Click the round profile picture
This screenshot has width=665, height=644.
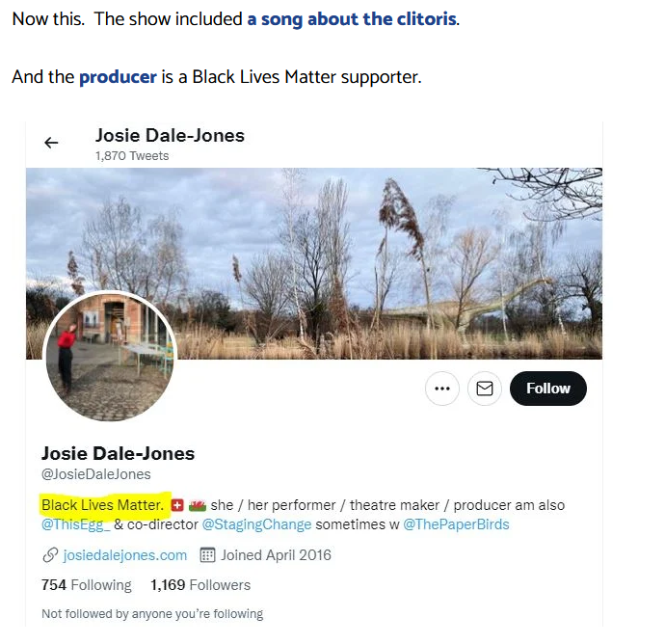(x=110, y=358)
